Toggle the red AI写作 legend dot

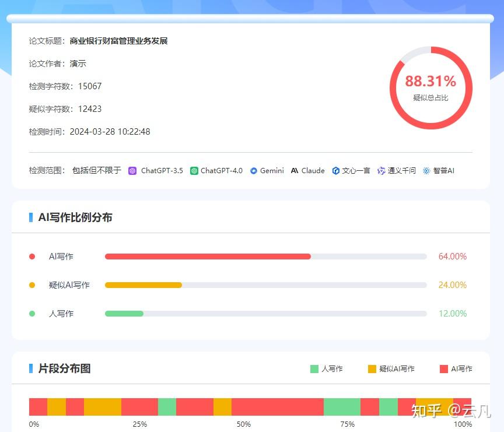point(33,256)
